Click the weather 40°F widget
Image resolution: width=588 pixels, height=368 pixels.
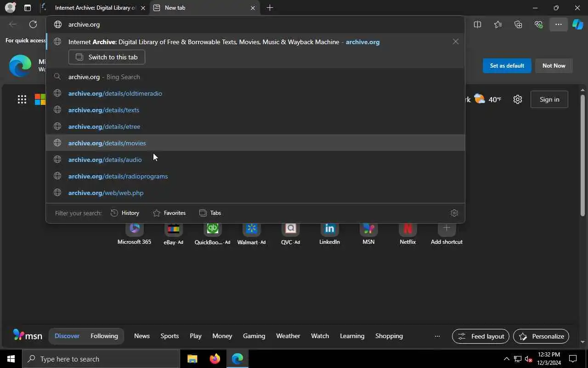point(488,99)
